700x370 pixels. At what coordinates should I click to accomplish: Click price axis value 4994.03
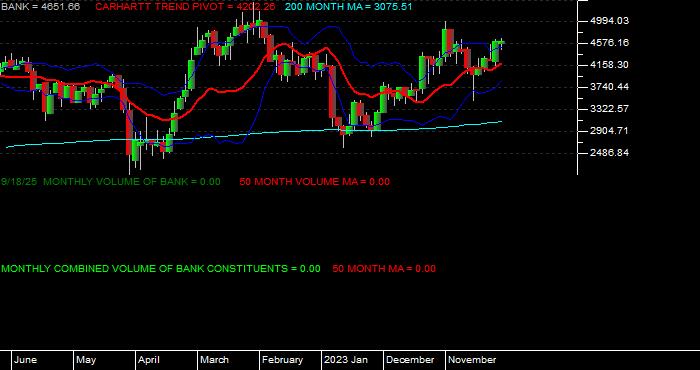pyautogui.click(x=609, y=21)
